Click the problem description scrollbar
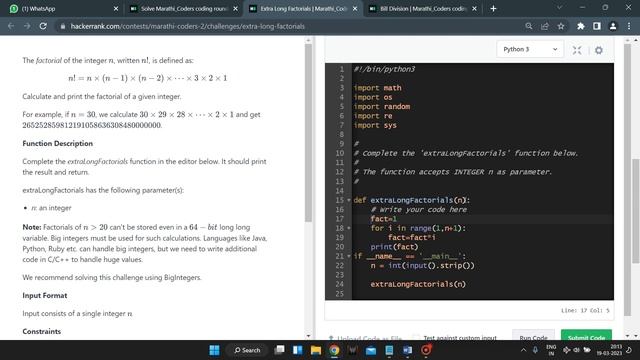The height and width of the screenshot is (360, 640). [x=308, y=133]
